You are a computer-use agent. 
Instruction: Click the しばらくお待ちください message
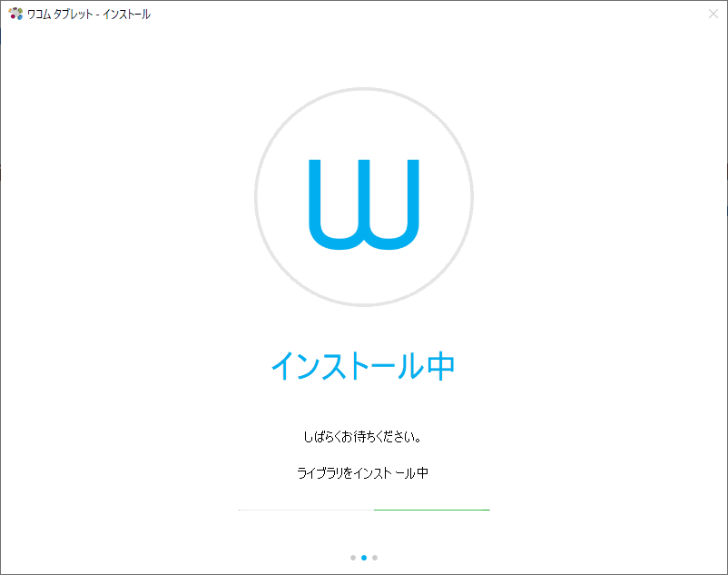362,437
